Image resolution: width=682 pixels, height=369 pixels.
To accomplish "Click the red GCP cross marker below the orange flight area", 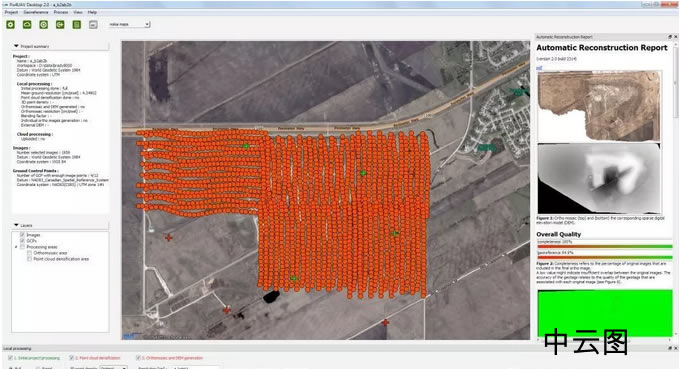I will [x=385, y=322].
